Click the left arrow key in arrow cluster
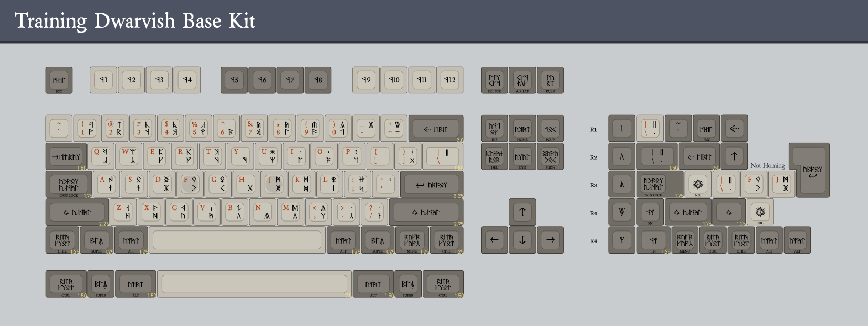 [494, 240]
